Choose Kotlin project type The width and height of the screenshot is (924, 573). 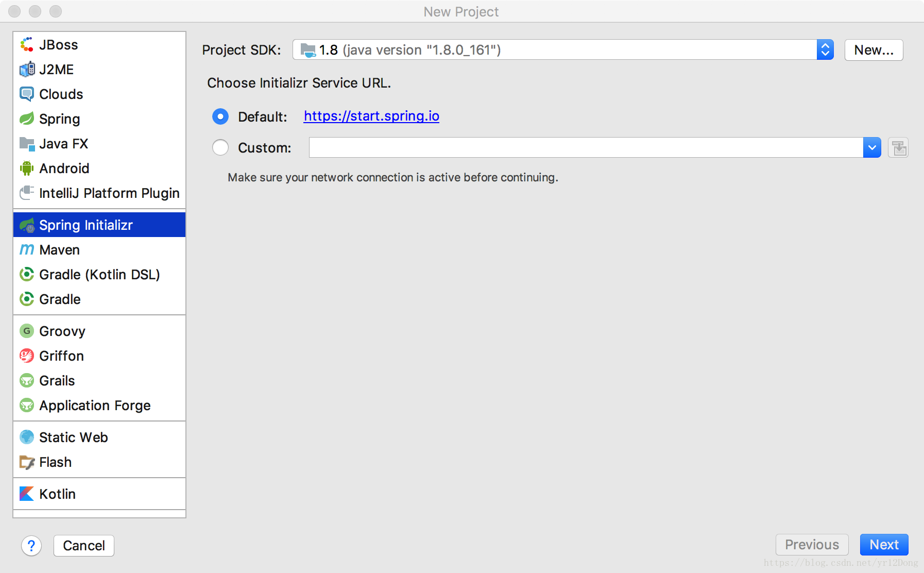tap(99, 494)
